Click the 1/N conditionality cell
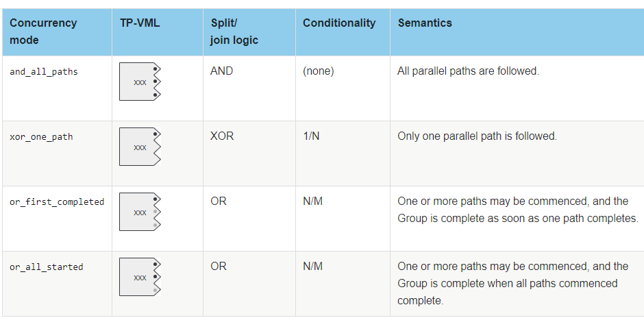This screenshot has width=644, height=318. click(x=311, y=136)
